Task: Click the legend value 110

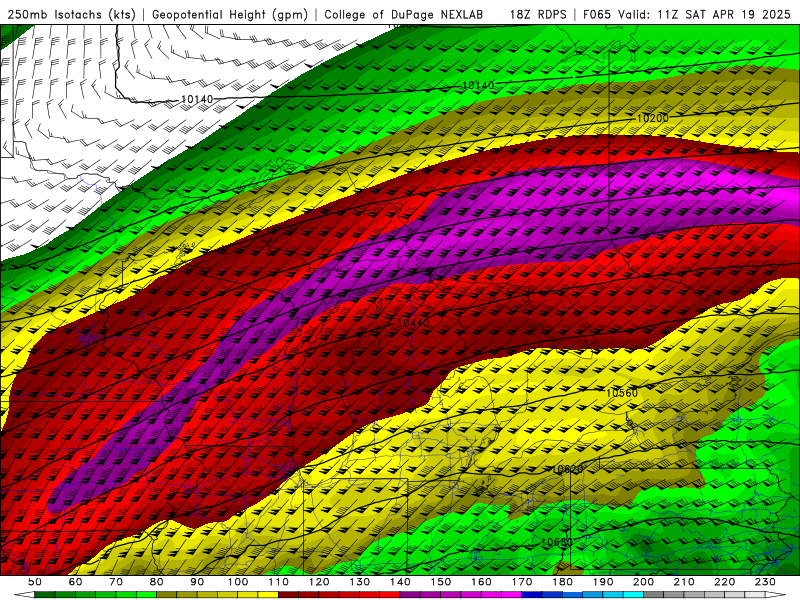Action: tap(278, 582)
